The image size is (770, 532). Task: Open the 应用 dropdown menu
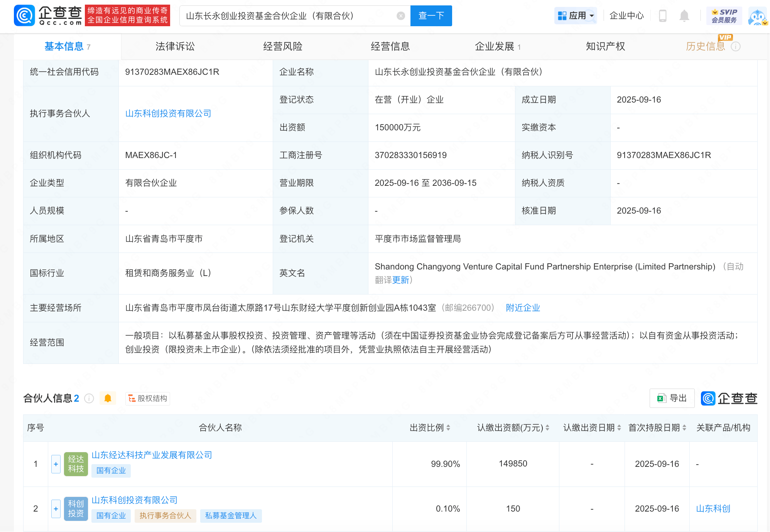click(576, 16)
